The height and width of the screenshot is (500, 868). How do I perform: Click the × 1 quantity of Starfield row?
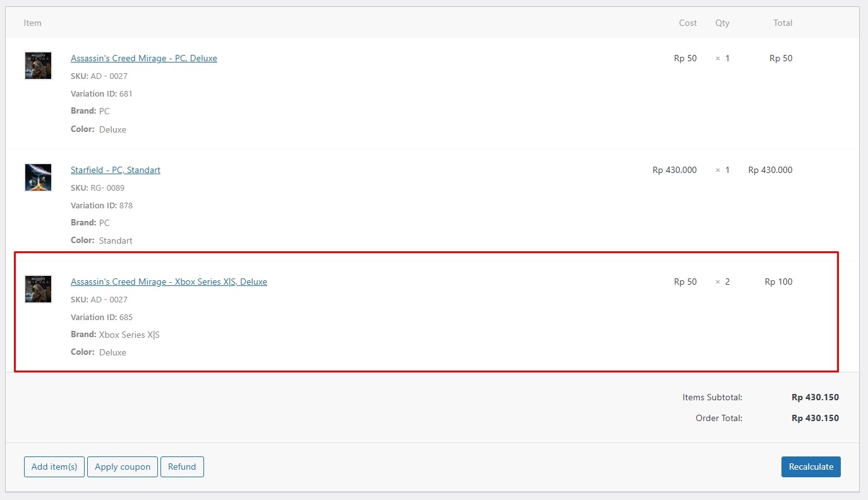(x=723, y=170)
